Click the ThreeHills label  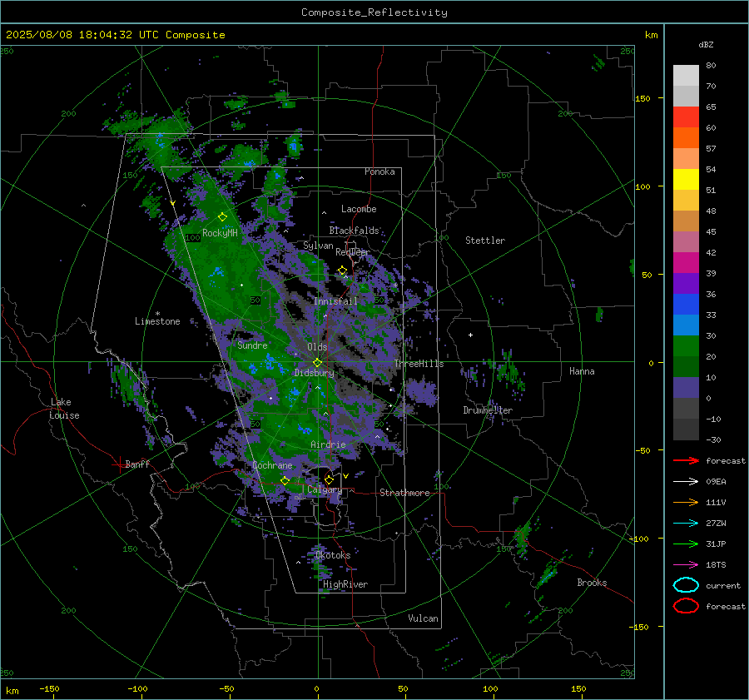pyautogui.click(x=419, y=364)
